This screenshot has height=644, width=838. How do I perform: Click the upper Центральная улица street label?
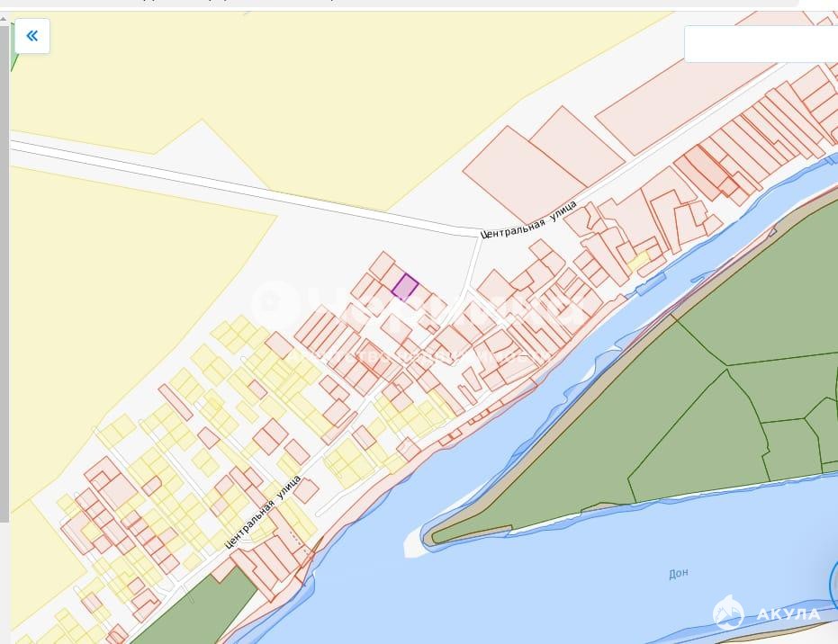click(x=527, y=219)
